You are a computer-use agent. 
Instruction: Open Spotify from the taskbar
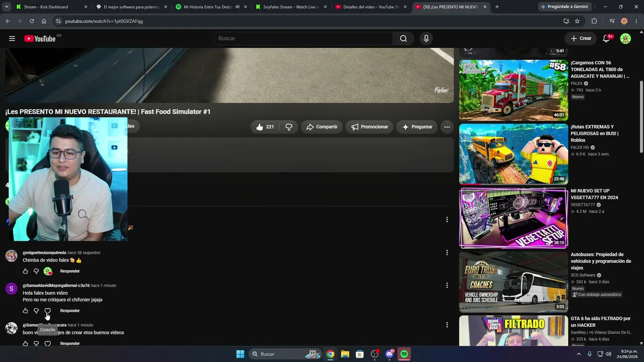coord(404,354)
